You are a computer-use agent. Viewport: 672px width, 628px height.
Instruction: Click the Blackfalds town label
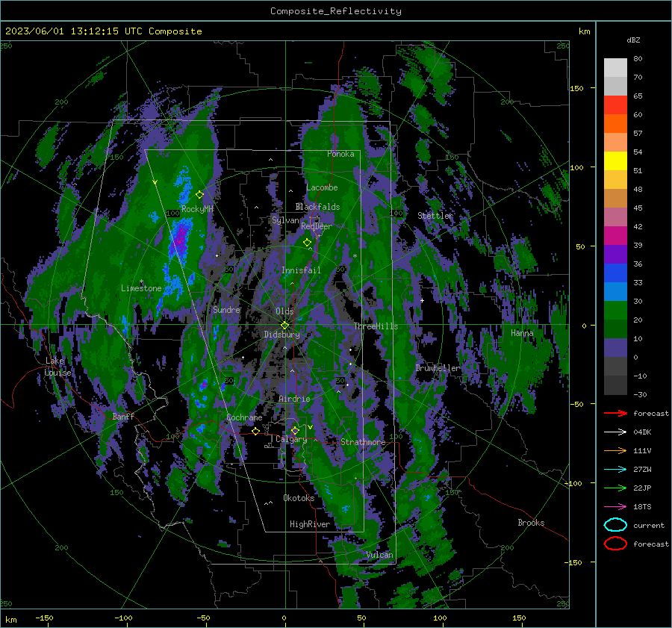[x=317, y=207]
